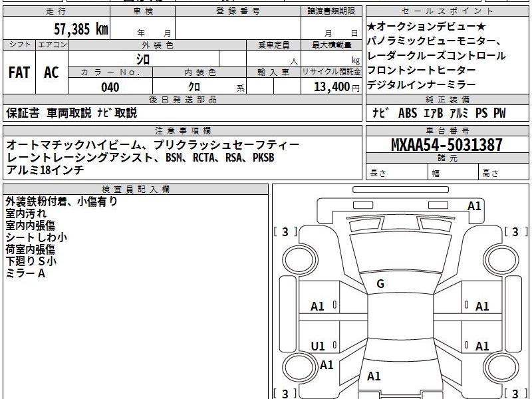Select the 諸元 header

(x=448, y=158)
